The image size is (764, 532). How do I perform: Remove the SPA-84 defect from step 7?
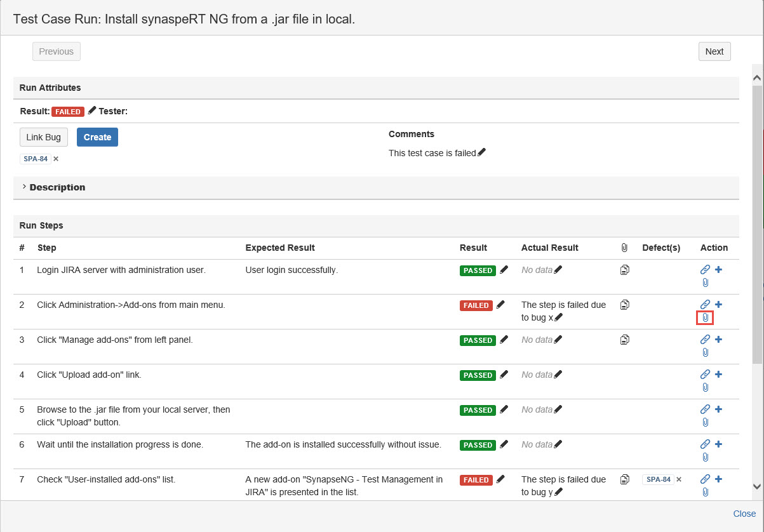[679, 480]
